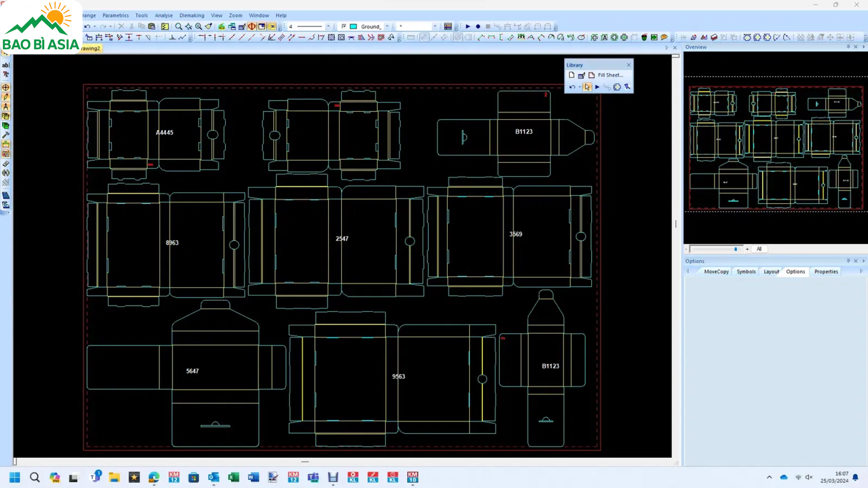
Task: Click the record dot icon in toolbar
Action: pyautogui.click(x=478, y=27)
